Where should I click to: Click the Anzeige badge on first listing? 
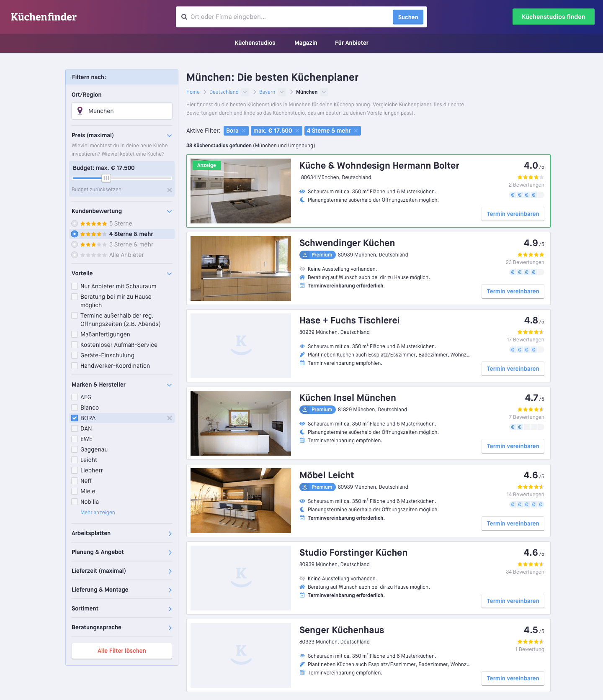click(206, 165)
